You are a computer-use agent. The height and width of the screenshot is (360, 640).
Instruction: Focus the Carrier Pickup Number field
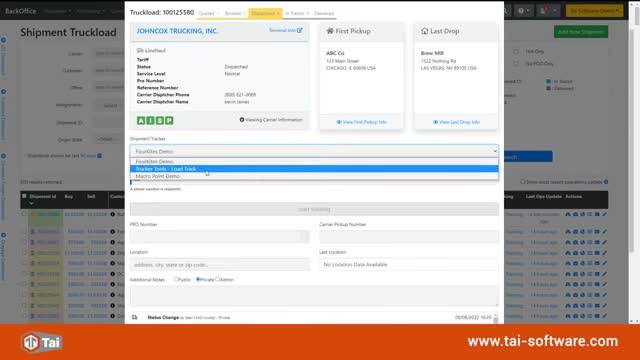click(409, 236)
